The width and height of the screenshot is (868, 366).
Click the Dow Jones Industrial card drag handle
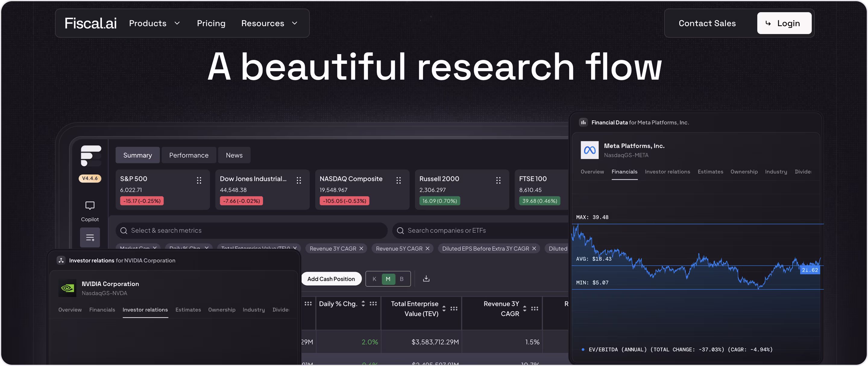pyautogui.click(x=299, y=180)
